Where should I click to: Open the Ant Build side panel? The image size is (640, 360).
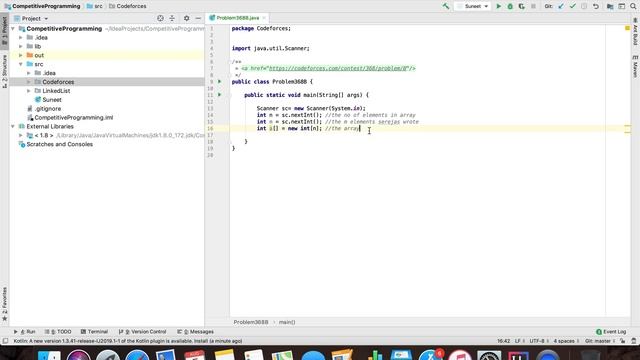(636, 32)
